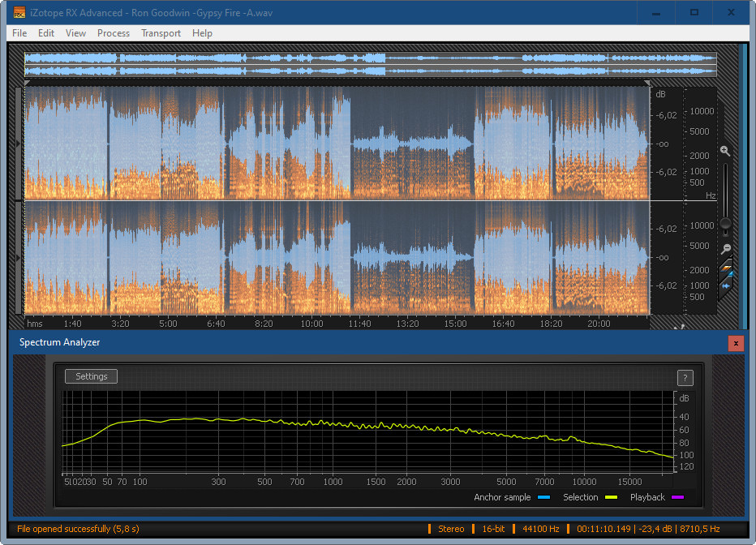The height and width of the screenshot is (545, 756).
Task: Click the blue Anchor sample color swatch
Action: pos(543,497)
